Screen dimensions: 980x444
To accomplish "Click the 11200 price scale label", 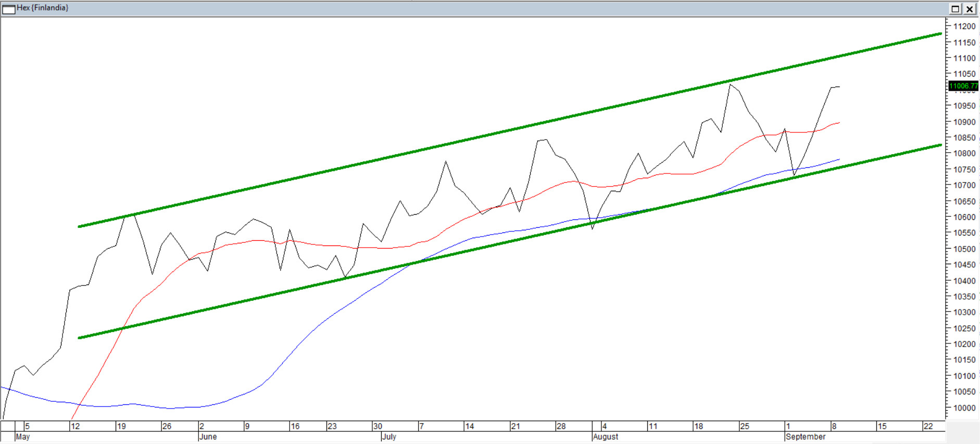I will click(x=964, y=27).
